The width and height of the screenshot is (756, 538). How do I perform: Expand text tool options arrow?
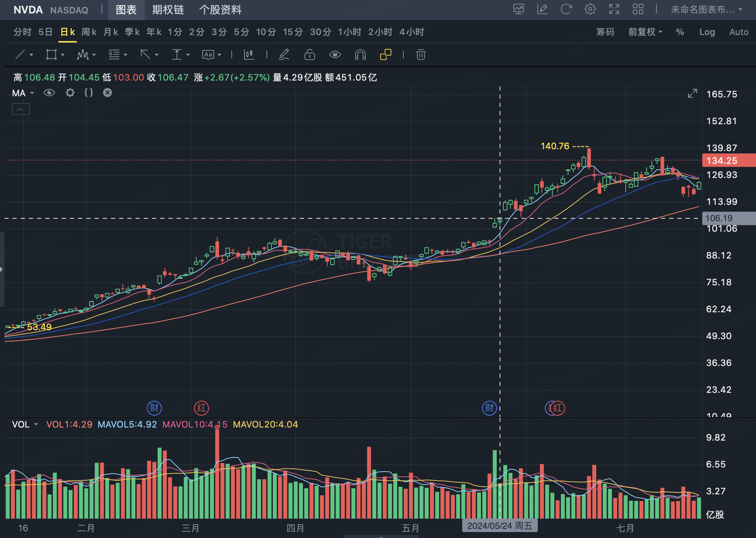pyautogui.click(x=219, y=55)
